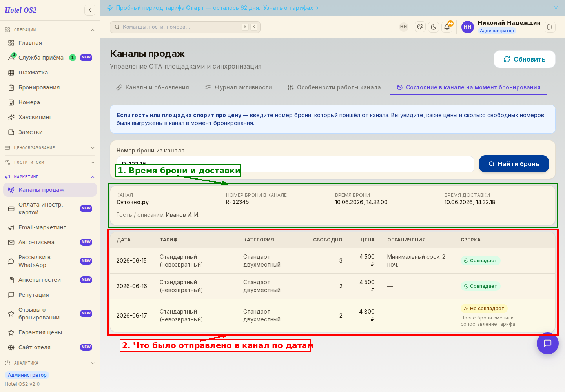Click the HH user avatar

point(467,27)
